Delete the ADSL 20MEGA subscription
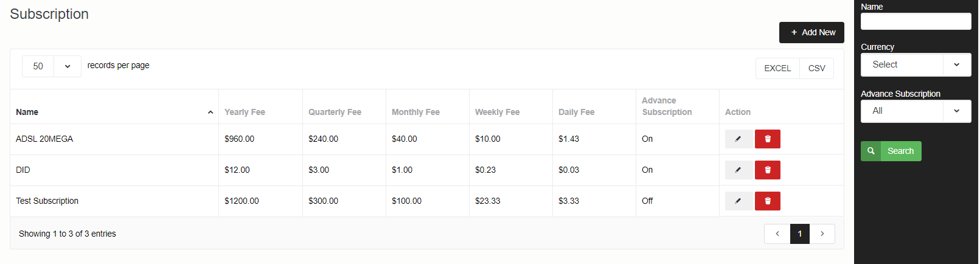This screenshot has height=264, width=980. click(767, 139)
